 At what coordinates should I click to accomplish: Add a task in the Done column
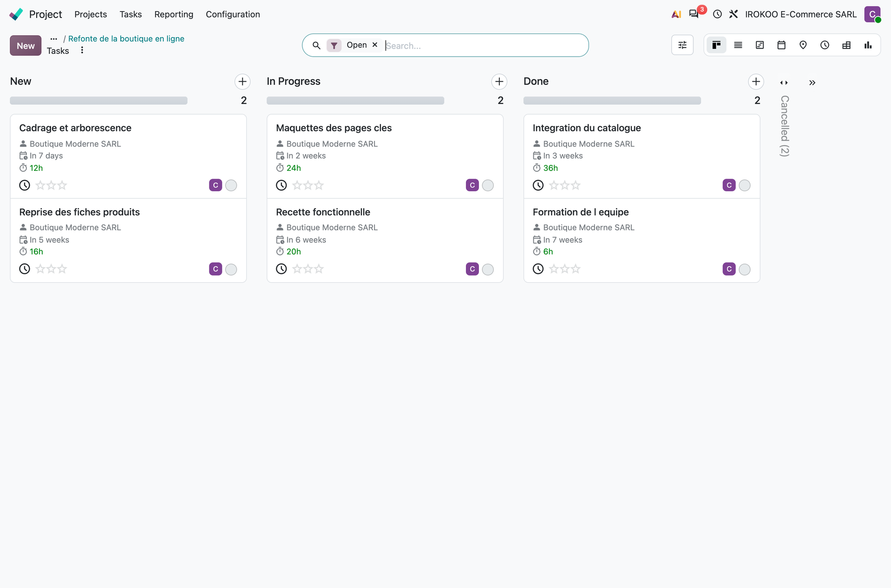pos(756,82)
